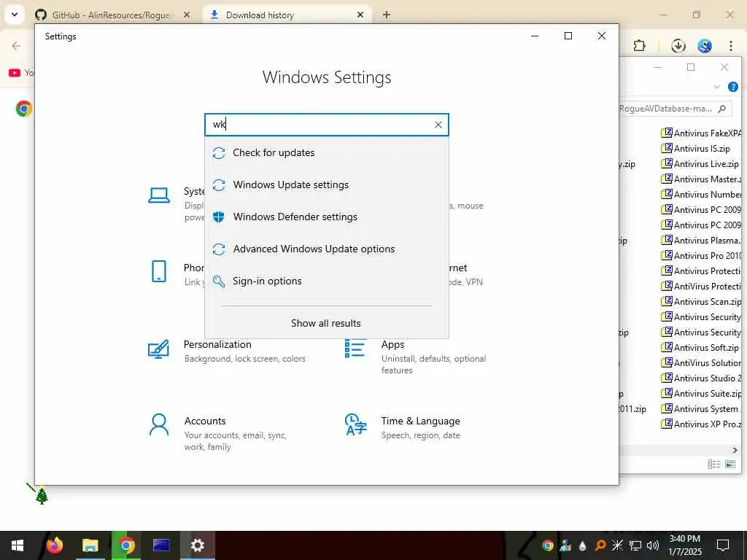
Task: Switch Explorer to details view icon
Action: pyautogui.click(x=713, y=464)
